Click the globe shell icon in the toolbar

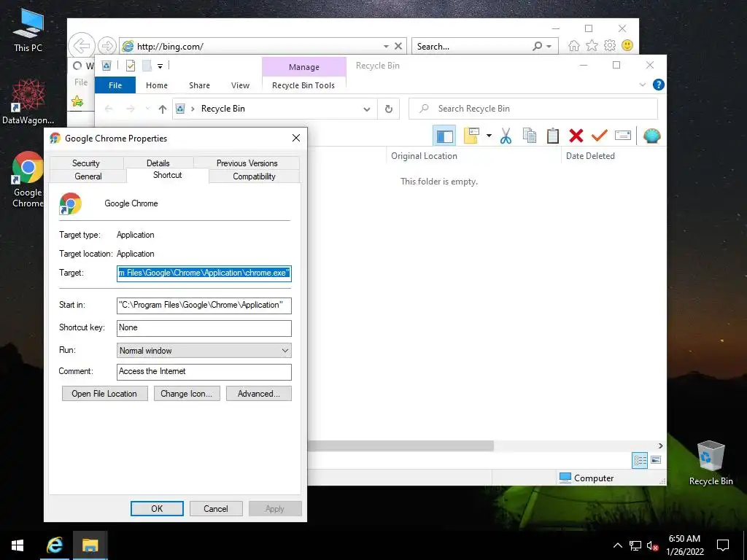[651, 136]
